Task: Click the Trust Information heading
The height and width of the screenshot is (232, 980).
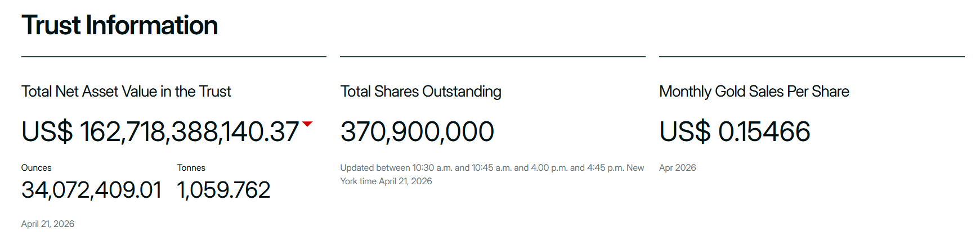Action: tap(119, 25)
